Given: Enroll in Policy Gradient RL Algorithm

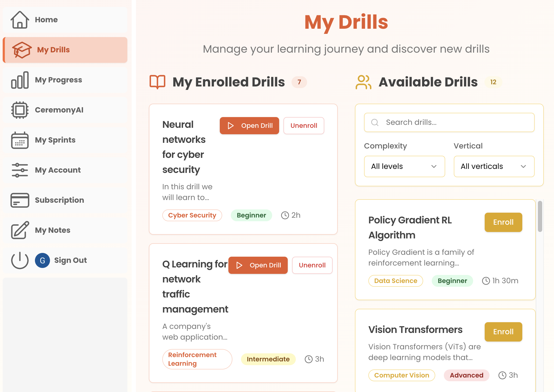Looking at the screenshot, I should 503,222.
